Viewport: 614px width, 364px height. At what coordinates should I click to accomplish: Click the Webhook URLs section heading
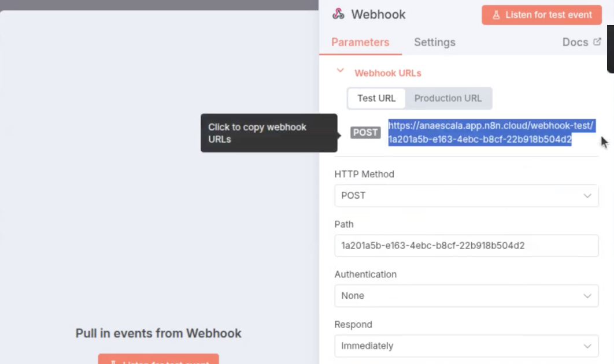pyautogui.click(x=388, y=73)
